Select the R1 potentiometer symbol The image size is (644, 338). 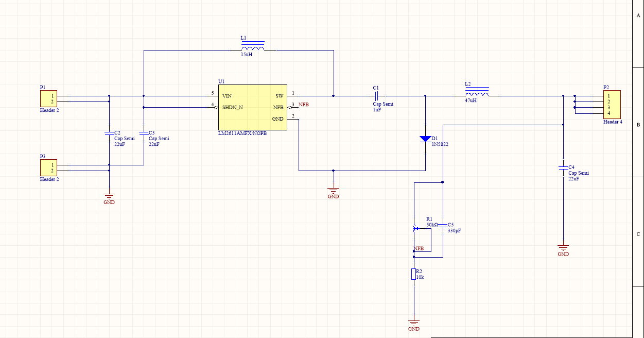point(415,228)
